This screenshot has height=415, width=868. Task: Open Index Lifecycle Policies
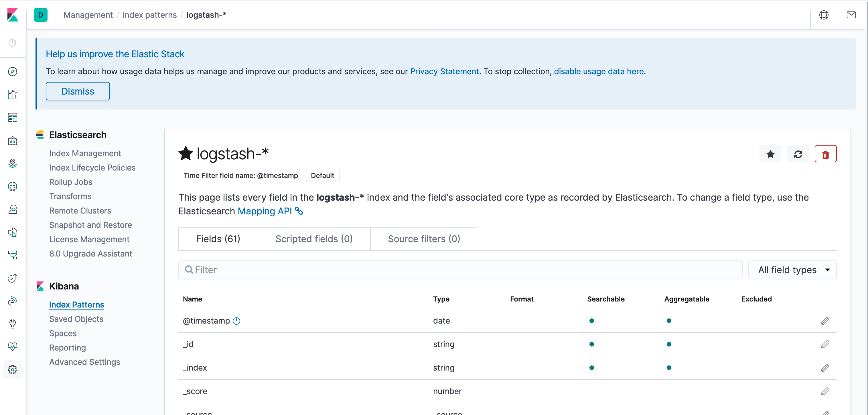coord(92,168)
